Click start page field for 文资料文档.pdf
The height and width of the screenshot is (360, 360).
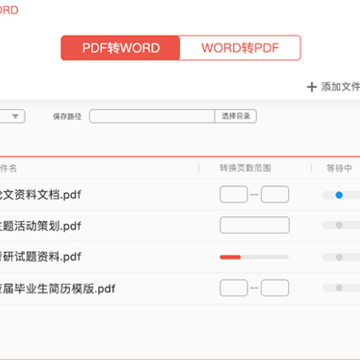(234, 194)
